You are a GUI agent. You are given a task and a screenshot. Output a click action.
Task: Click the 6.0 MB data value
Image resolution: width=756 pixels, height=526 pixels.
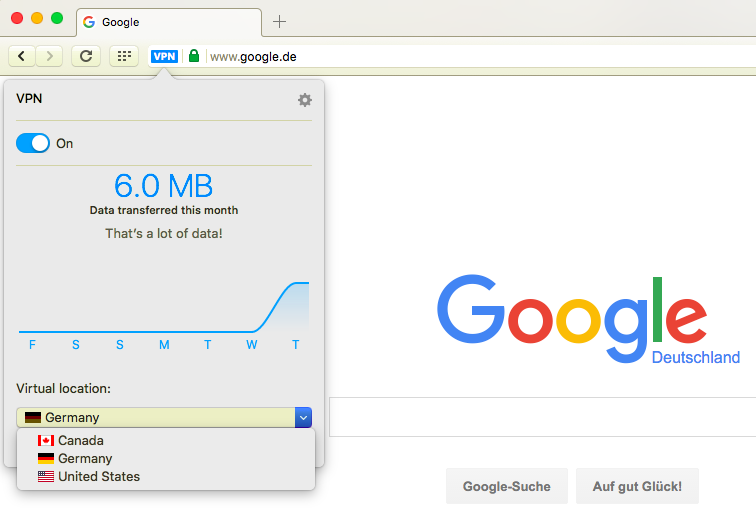[163, 186]
